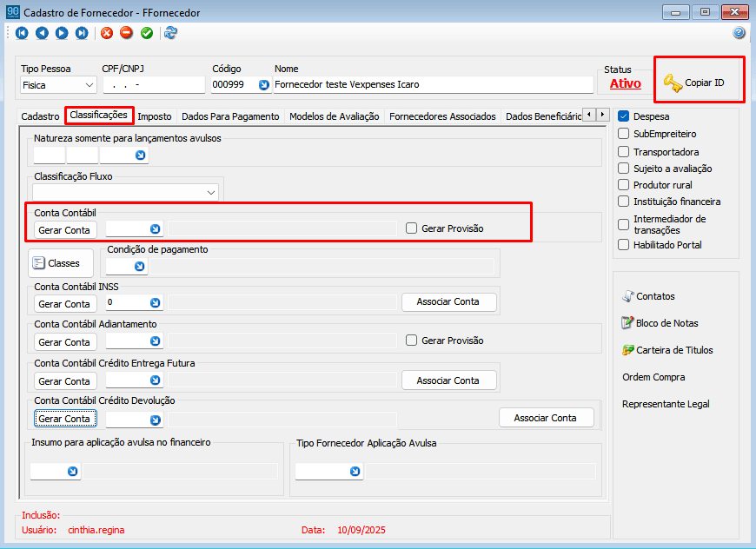Uncheck the Despesa checkbox
Viewport: 756px width, 549px height.
click(623, 116)
